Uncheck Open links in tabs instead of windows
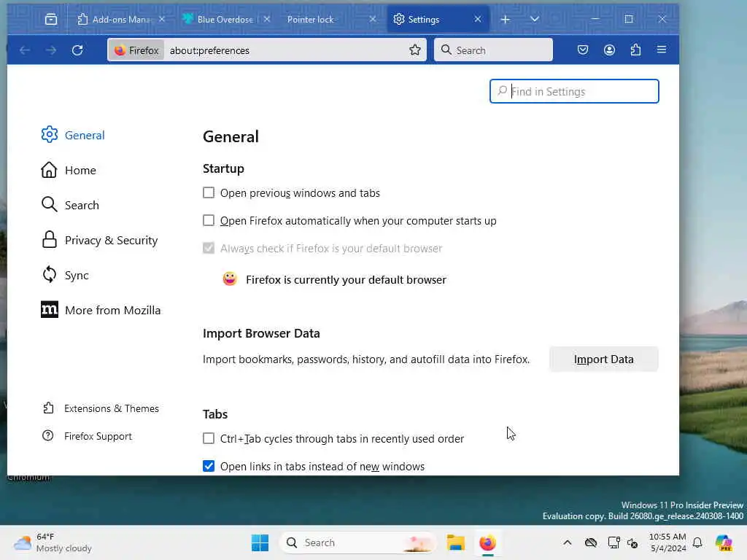 [x=209, y=466]
